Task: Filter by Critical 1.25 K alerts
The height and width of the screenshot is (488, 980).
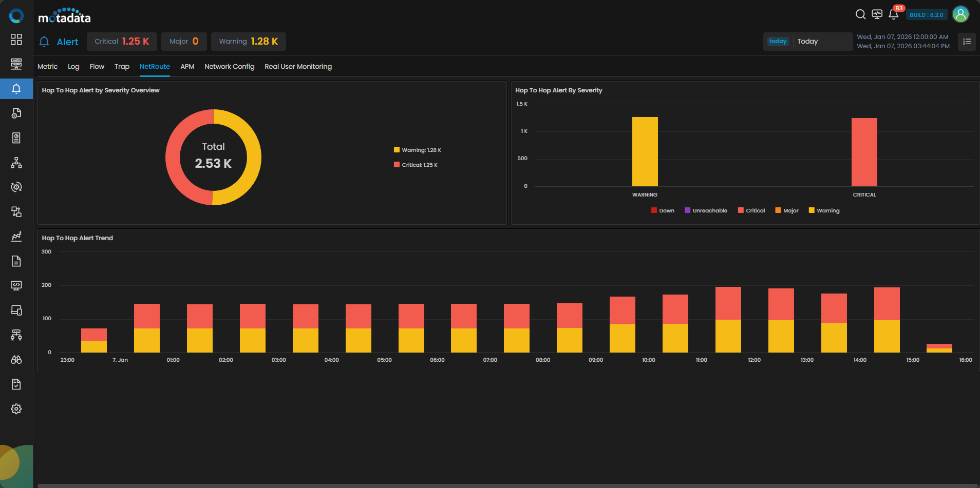Action: point(122,42)
